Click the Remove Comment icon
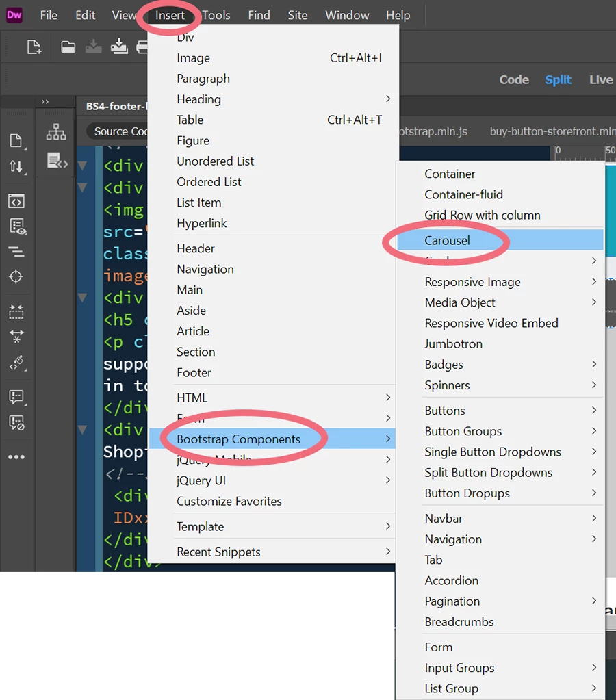The width and height of the screenshot is (616, 700). click(x=16, y=422)
